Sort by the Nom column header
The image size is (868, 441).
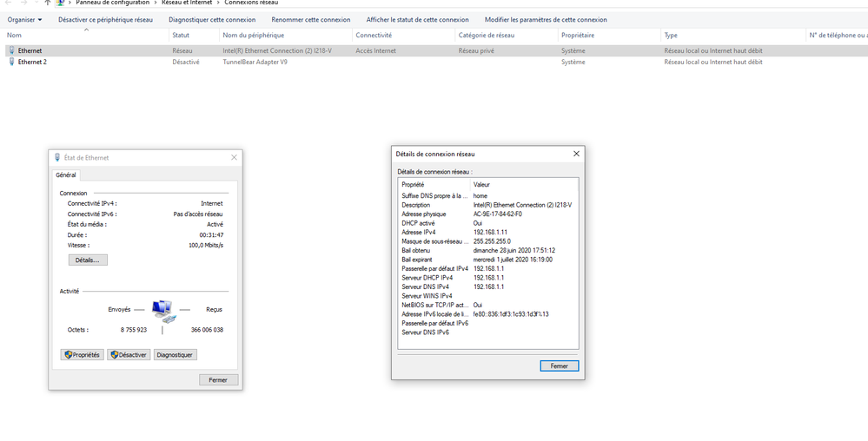86,36
